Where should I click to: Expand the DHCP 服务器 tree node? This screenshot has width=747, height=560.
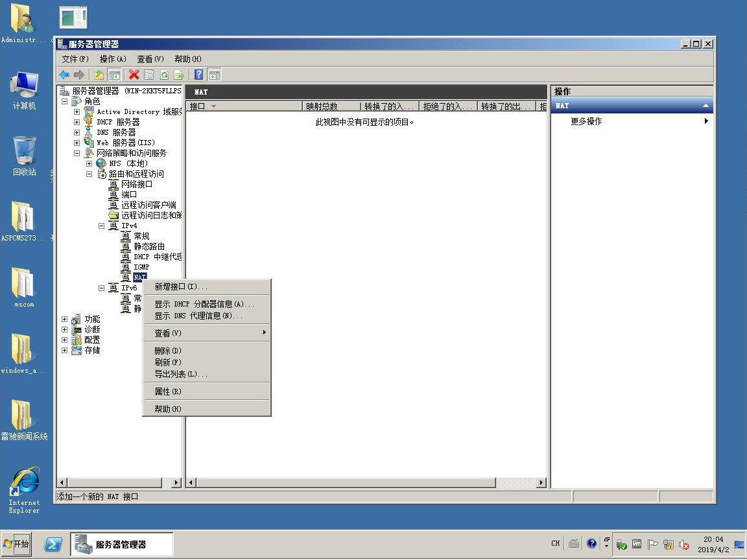pyautogui.click(x=77, y=122)
